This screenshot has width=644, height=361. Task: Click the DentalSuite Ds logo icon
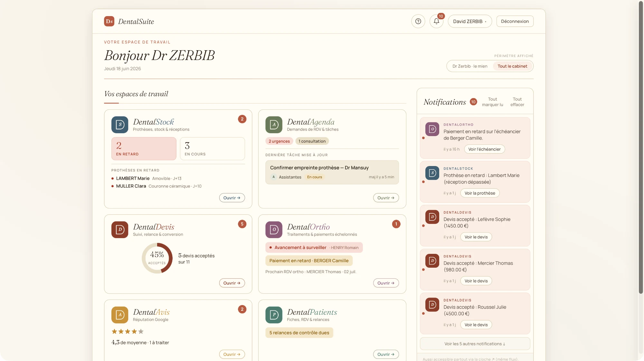[109, 21]
